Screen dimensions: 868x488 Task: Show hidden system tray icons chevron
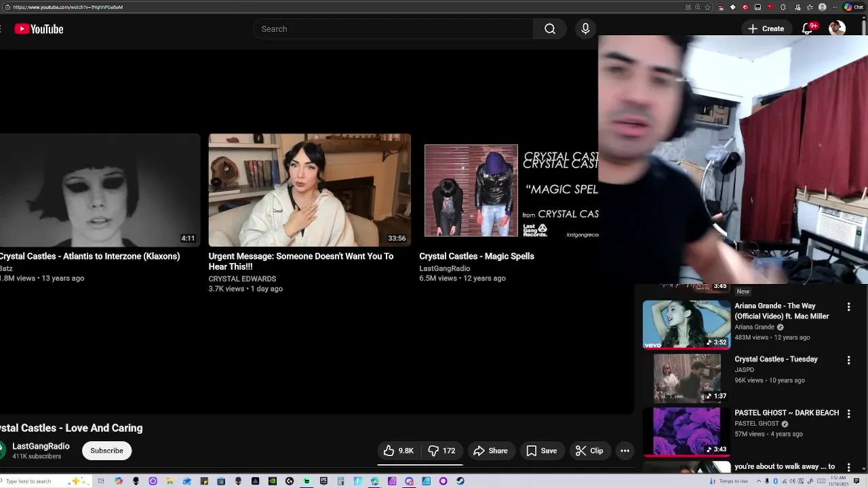coord(759,481)
